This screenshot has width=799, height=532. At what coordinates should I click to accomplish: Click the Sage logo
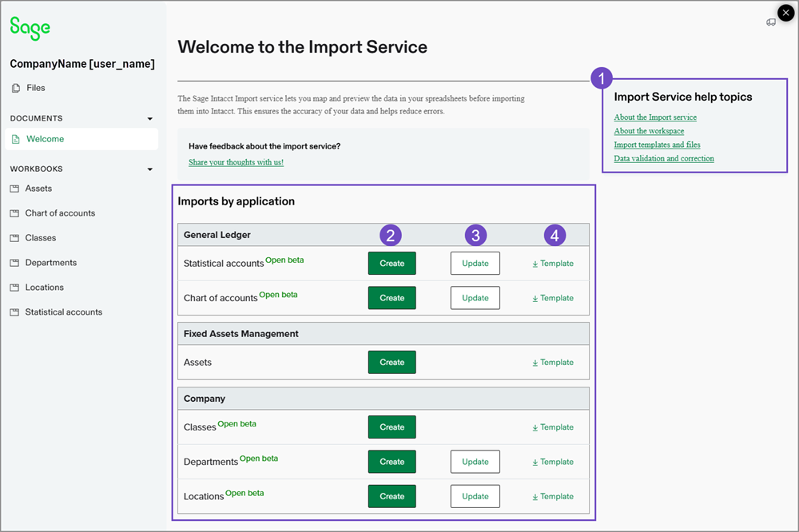(x=30, y=28)
